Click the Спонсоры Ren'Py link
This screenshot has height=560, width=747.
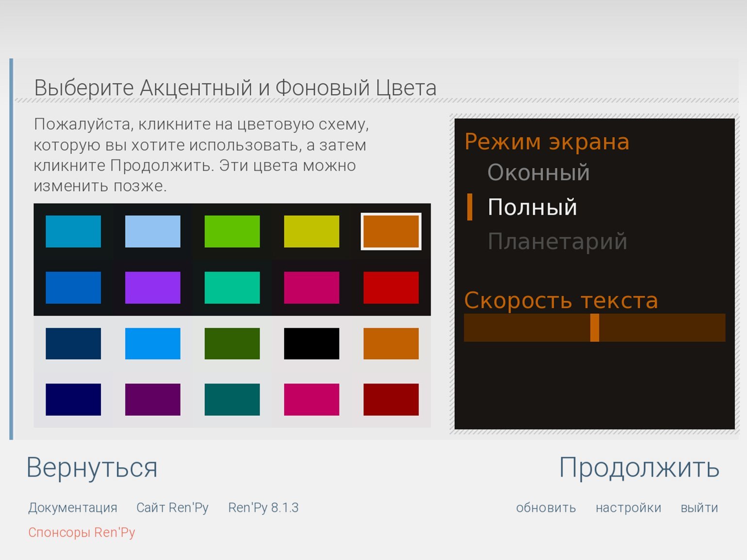81,532
